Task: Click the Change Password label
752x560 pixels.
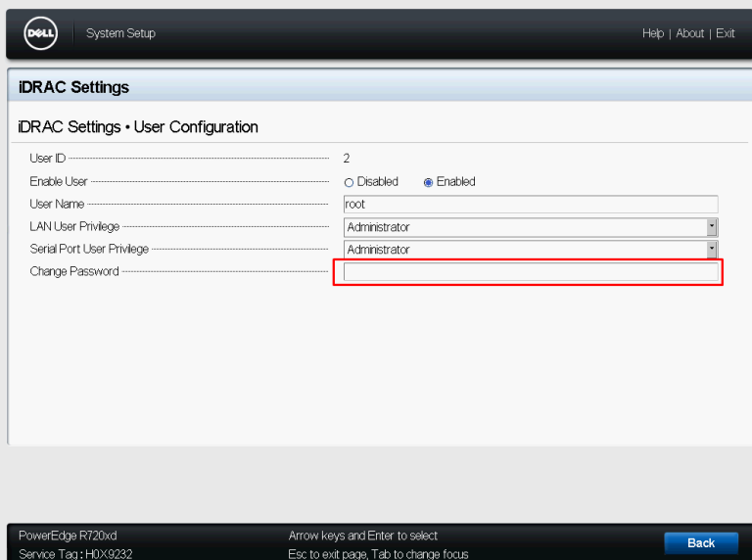Action: 74,272
